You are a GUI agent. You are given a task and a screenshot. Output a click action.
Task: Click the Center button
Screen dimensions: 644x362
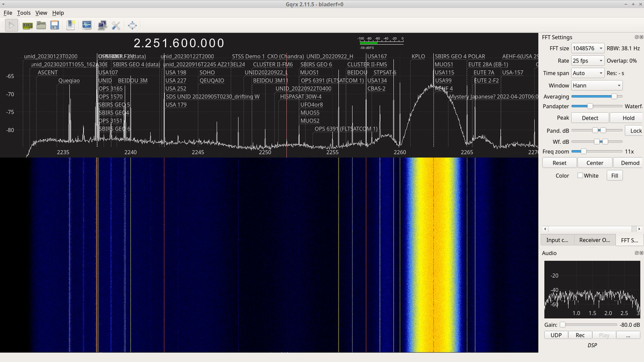click(595, 163)
